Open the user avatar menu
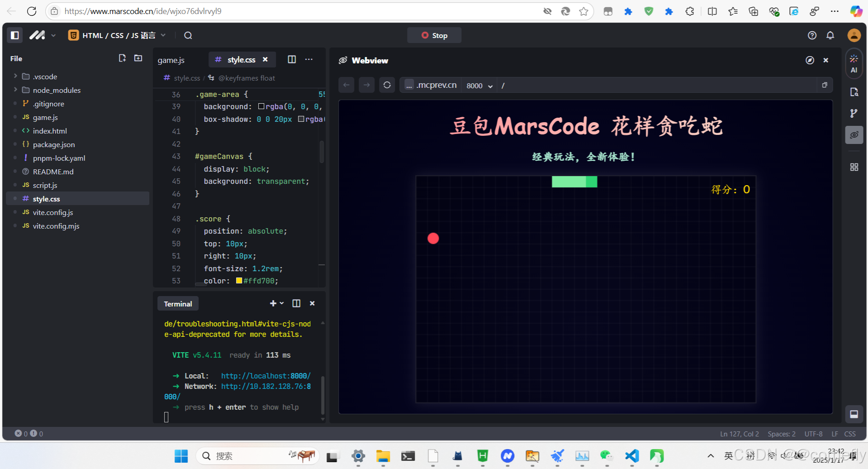 [854, 35]
